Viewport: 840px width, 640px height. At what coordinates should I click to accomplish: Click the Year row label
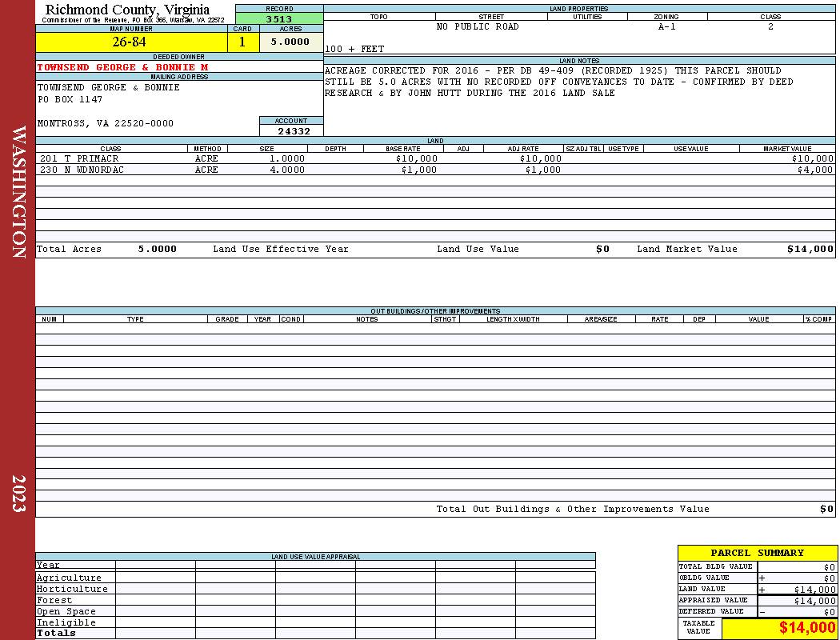click(48, 565)
